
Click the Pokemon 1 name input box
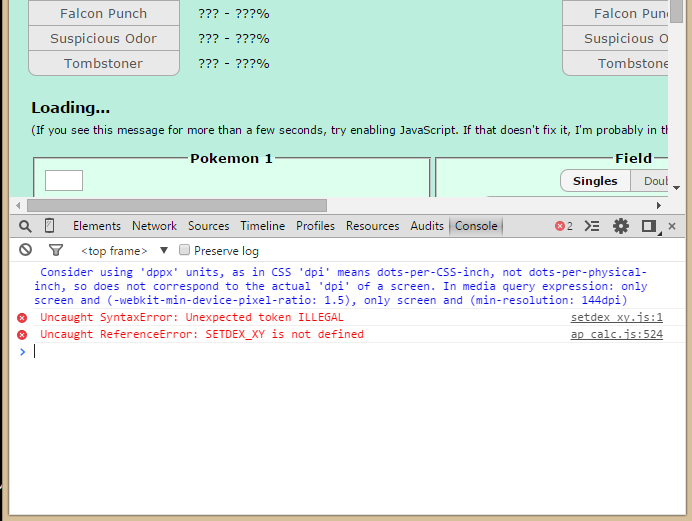pos(64,181)
